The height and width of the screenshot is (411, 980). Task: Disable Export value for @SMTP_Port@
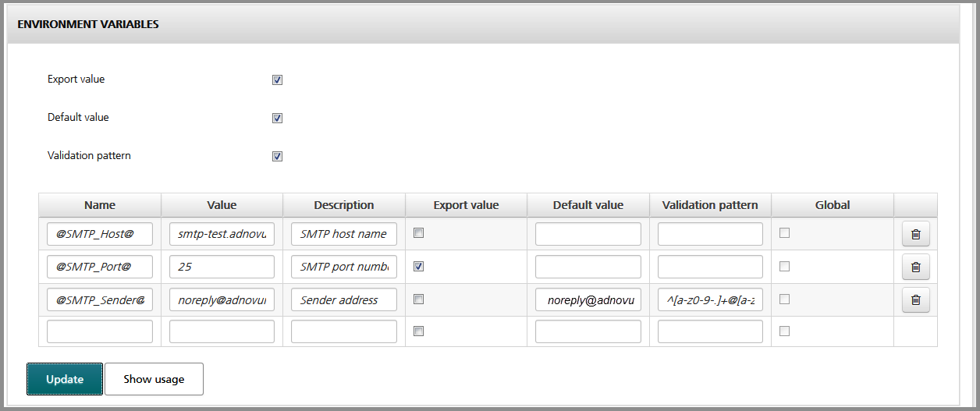pos(419,266)
